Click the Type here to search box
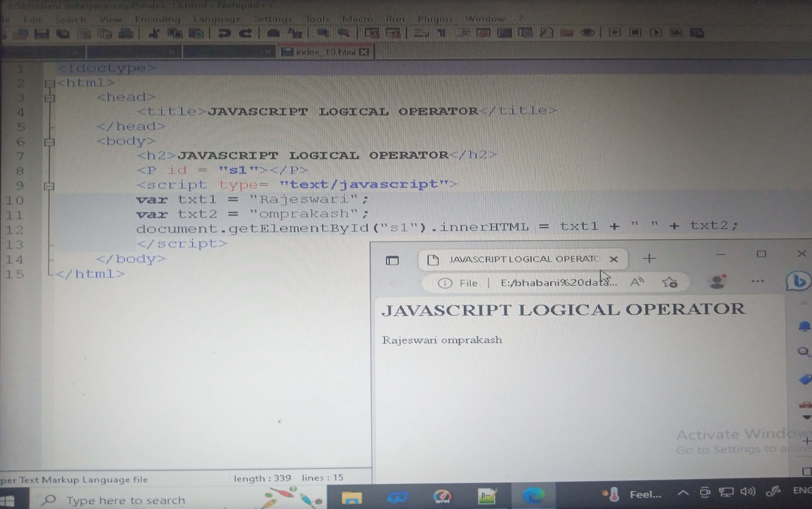The image size is (812, 509). (125, 500)
